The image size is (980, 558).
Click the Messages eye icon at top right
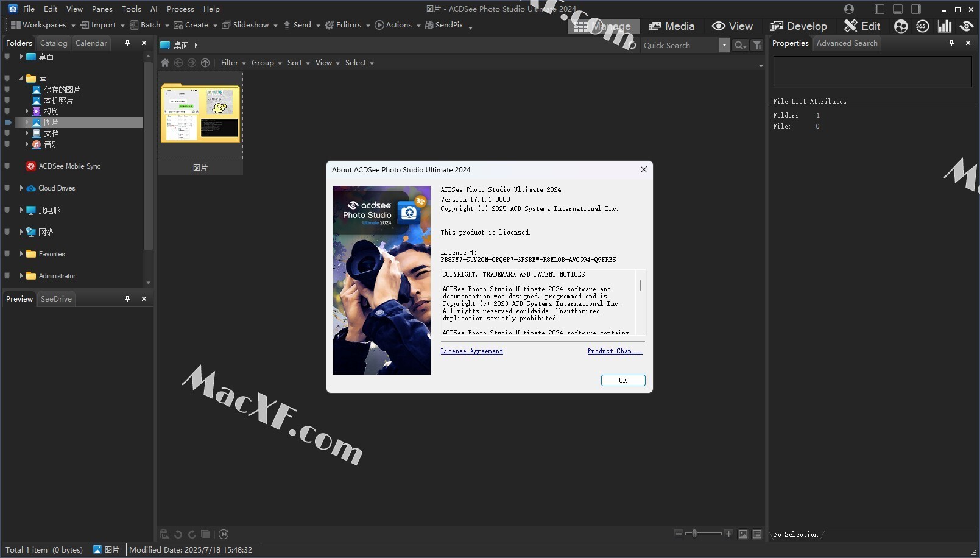tap(967, 26)
